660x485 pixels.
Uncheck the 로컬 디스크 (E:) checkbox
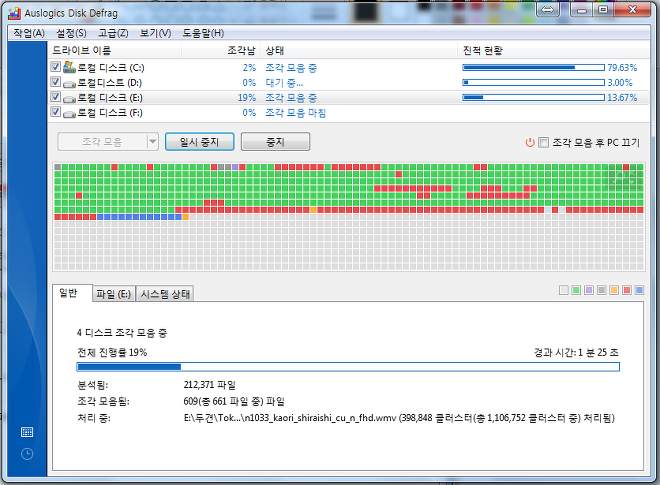coord(55,96)
